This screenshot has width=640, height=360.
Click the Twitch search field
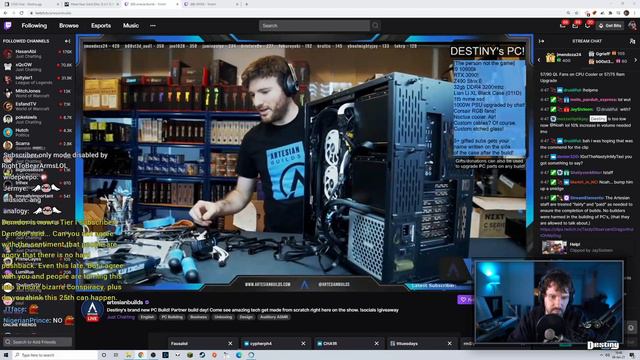pyautogui.click(x=314, y=26)
